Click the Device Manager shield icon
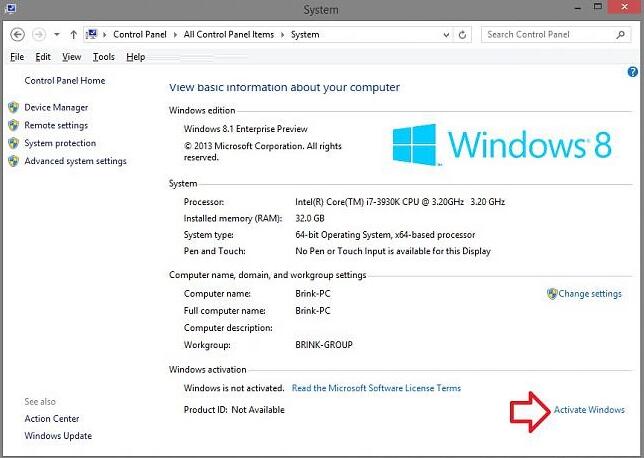This screenshot has height=458, width=644. pos(14,108)
